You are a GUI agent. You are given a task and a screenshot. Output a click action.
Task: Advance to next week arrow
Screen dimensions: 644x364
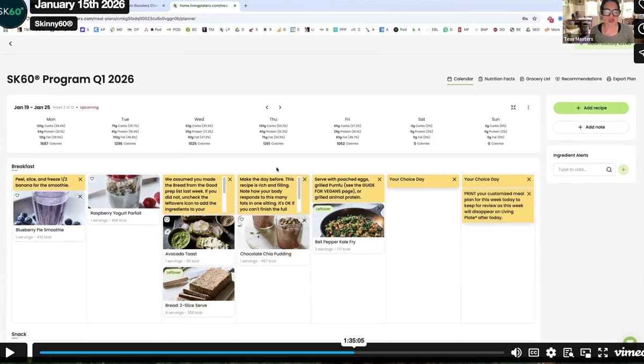[280, 107]
